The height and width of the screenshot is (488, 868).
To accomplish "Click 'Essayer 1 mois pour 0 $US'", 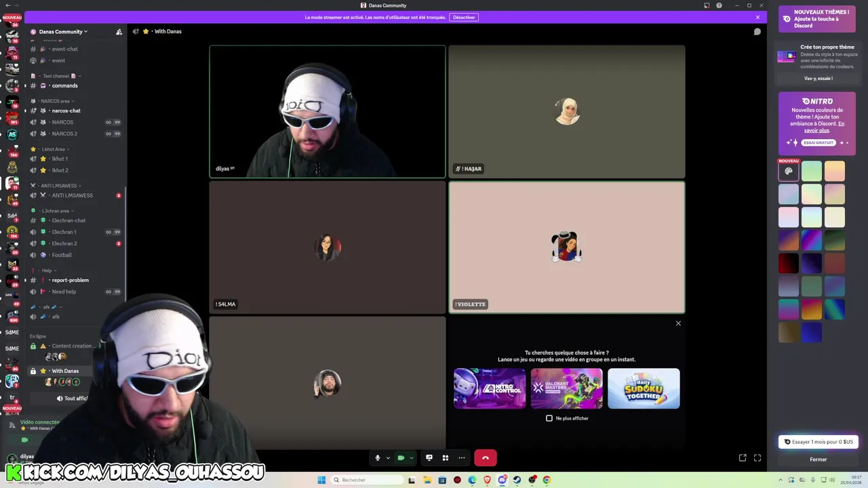I will tap(818, 442).
